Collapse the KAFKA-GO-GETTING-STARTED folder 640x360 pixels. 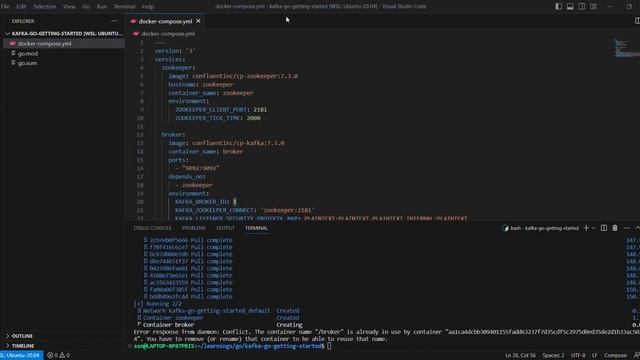click(x=64, y=33)
